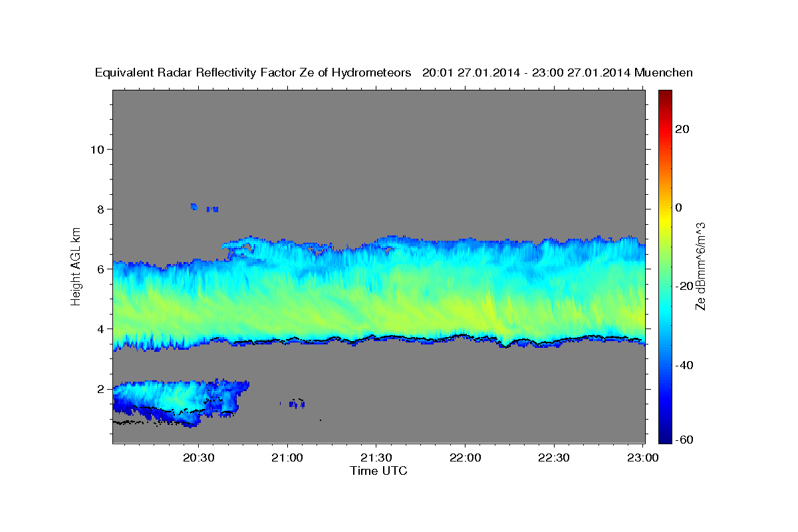798x532 pixels.
Task: Click the 'Ze dBmm^6/m^3' colorbar label
Action: [x=700, y=266]
